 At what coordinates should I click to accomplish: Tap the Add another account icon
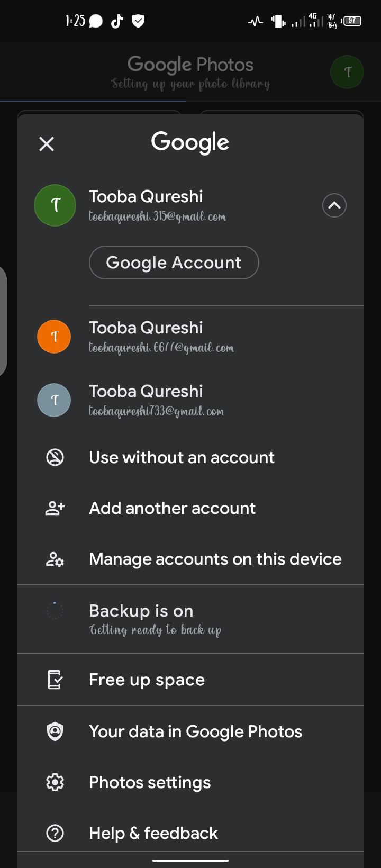tap(55, 508)
